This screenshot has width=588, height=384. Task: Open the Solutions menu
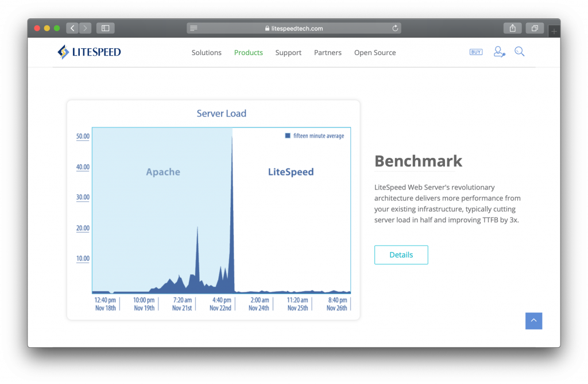(x=207, y=52)
